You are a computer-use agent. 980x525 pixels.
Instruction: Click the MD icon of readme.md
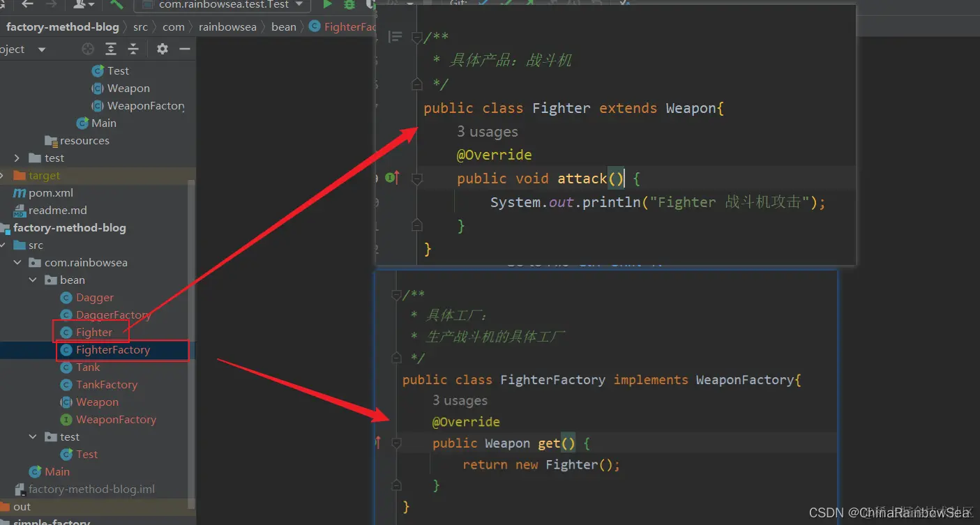(20, 211)
